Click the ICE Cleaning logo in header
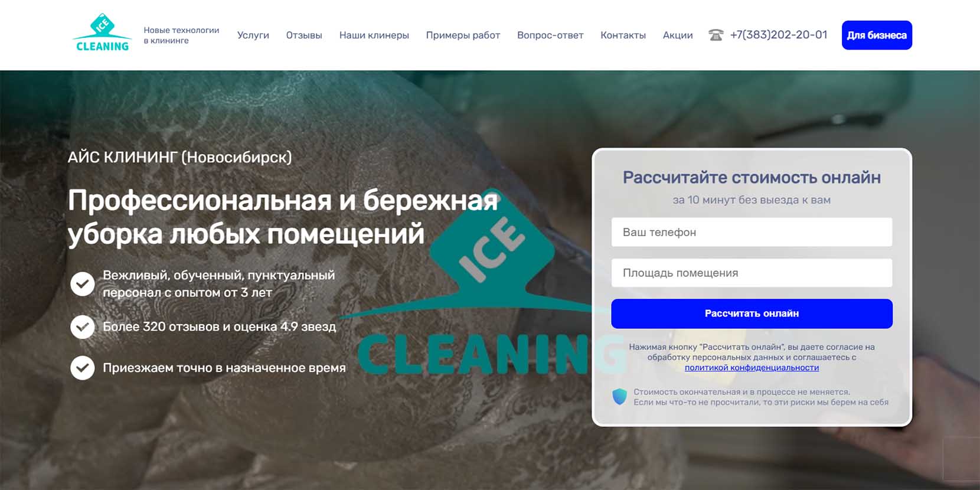This screenshot has height=490, width=980. click(102, 33)
